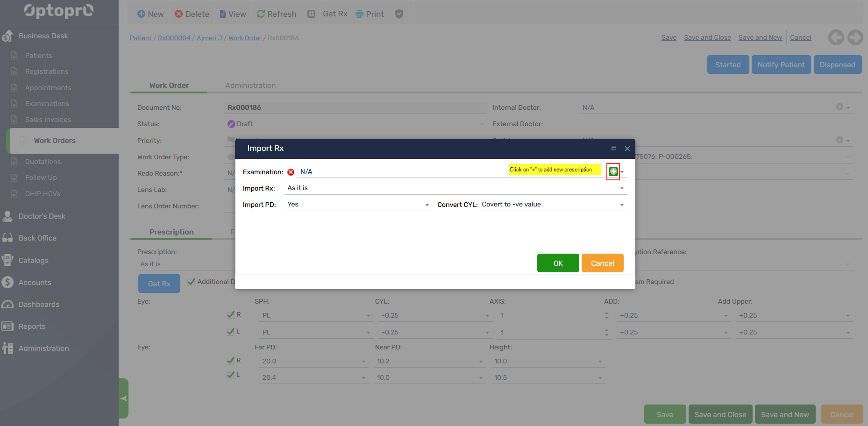Click the orange Cancel button in the dialog
868x426 pixels.
coord(602,263)
